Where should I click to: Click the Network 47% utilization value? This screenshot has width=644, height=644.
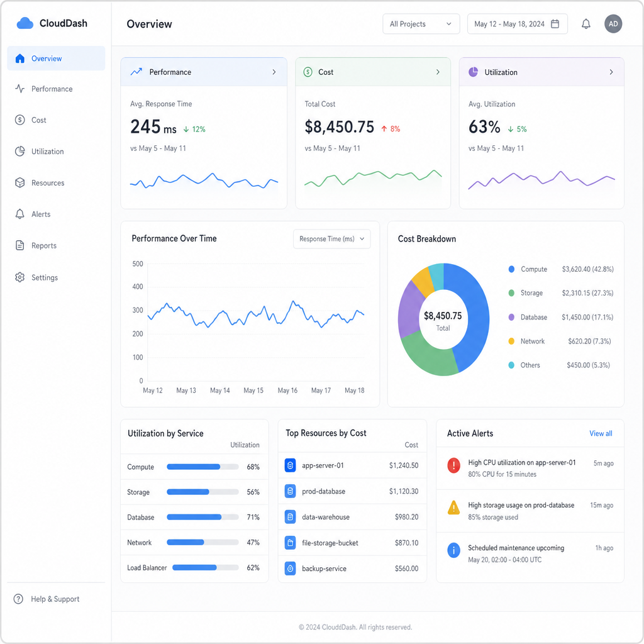point(253,543)
